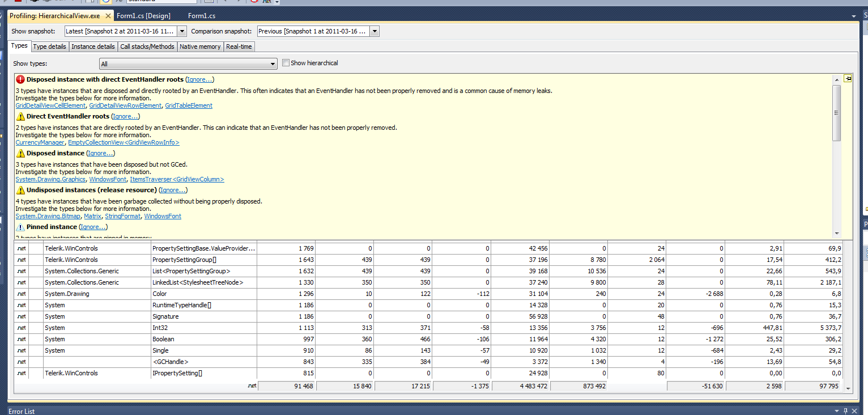The image size is (868, 415).
Task: Switch to the Types tab
Action: [x=19, y=46]
